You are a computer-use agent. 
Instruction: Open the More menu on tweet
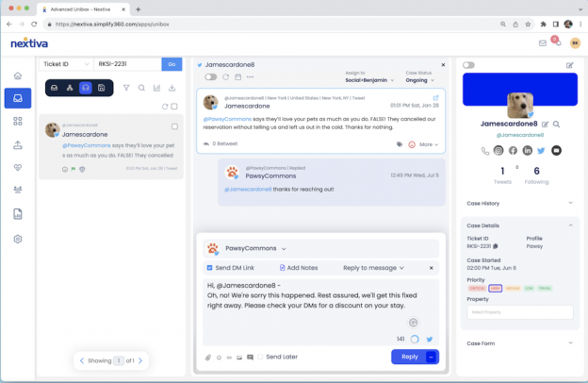[428, 144]
